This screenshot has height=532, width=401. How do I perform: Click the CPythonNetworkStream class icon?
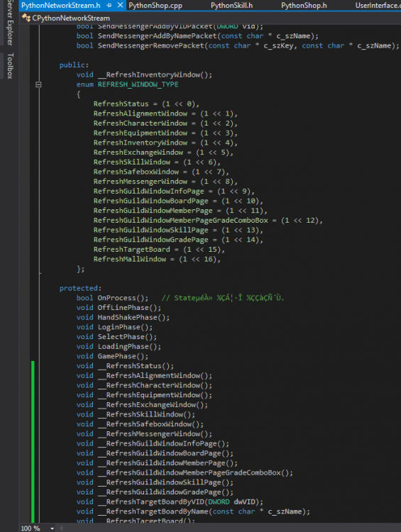[26, 18]
